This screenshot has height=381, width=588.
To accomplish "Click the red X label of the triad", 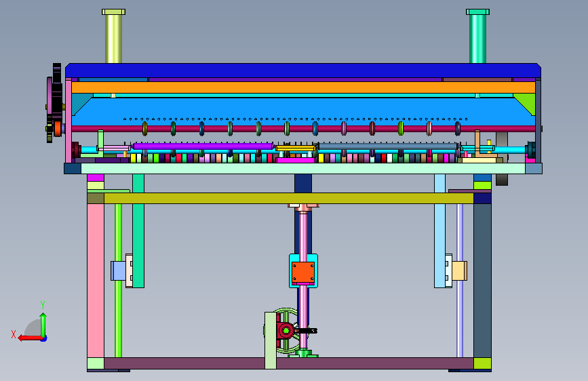I will point(14,334).
